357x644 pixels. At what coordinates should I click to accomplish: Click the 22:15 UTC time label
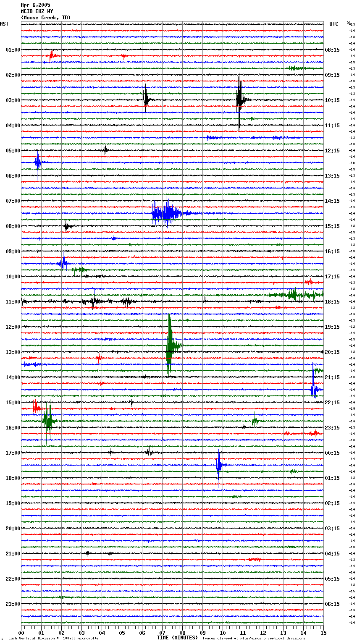click(x=332, y=403)
